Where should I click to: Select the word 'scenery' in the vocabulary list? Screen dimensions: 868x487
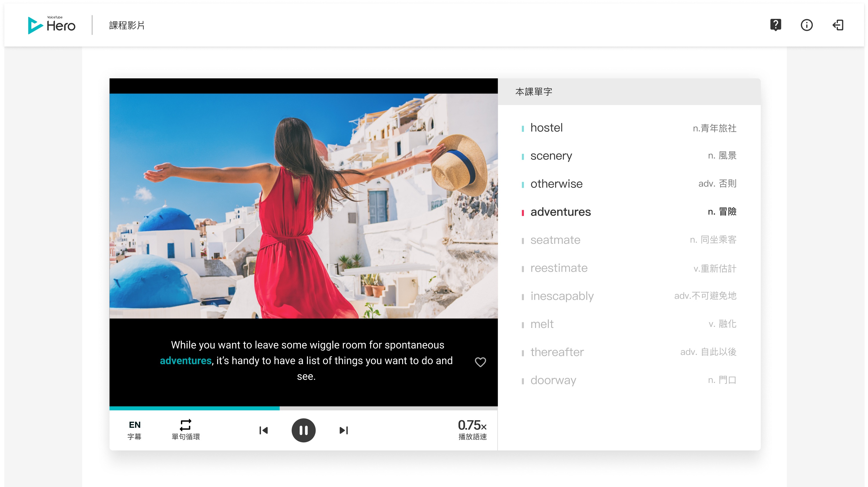coord(551,156)
